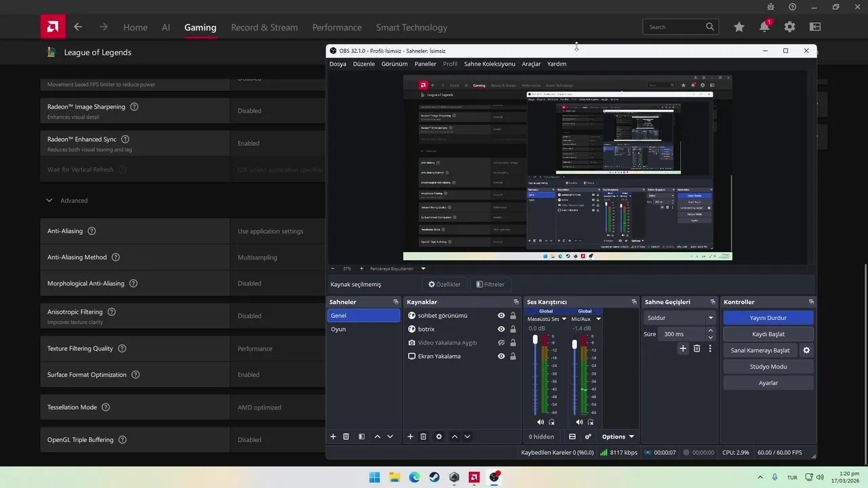Viewport: 868px width, 488px height.
Task: Open audio mixer Options dropdown
Action: (x=618, y=436)
